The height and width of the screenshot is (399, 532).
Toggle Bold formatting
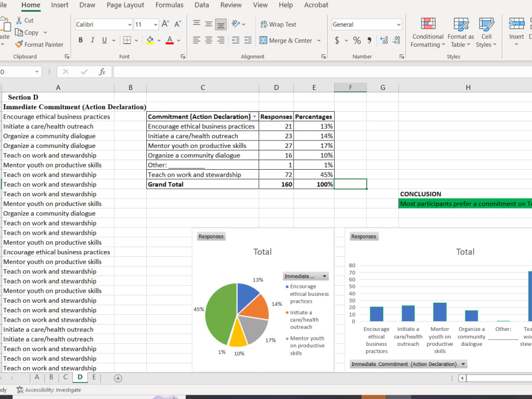[80, 40]
